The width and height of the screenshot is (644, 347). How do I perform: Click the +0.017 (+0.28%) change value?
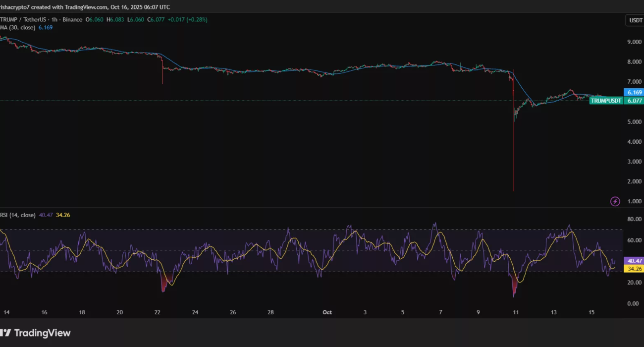(187, 20)
